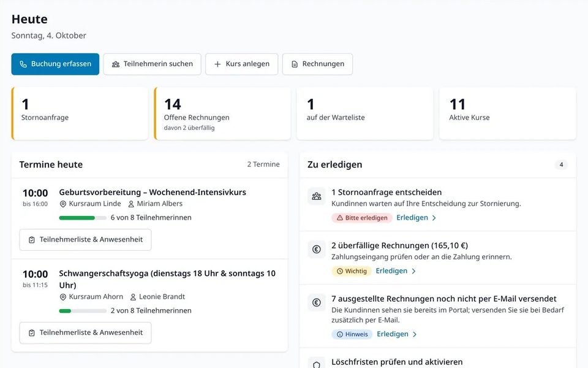Viewport: 588px width, 368px height.
Task: Click the Zu erledigen heading
Action: [x=335, y=165]
